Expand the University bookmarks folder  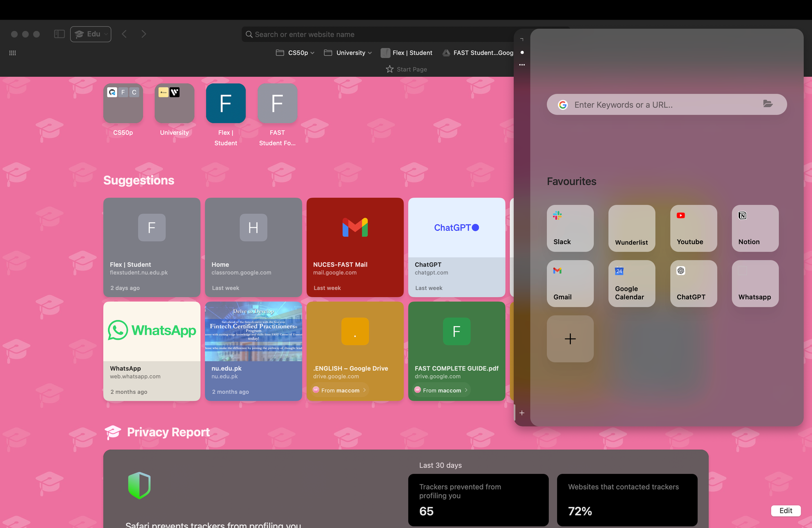point(347,53)
